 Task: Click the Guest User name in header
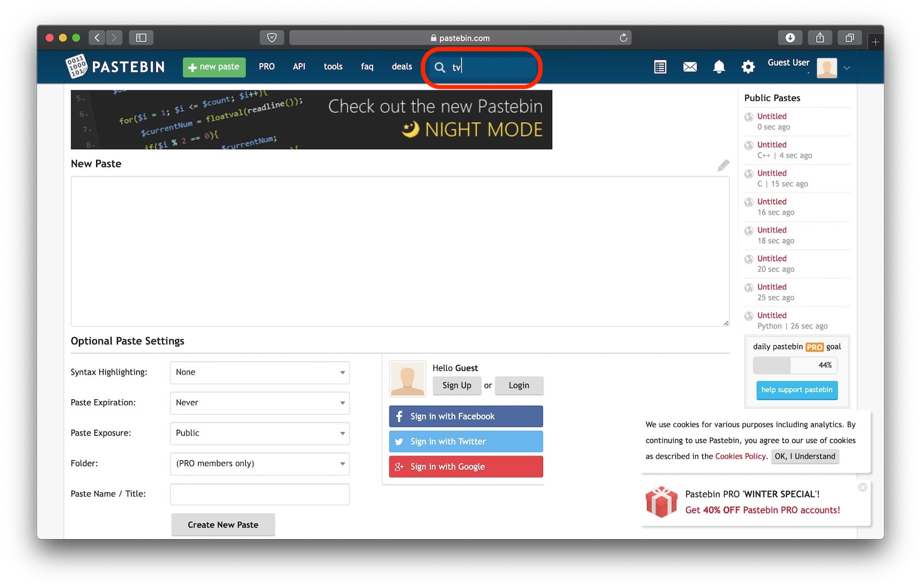coord(788,63)
